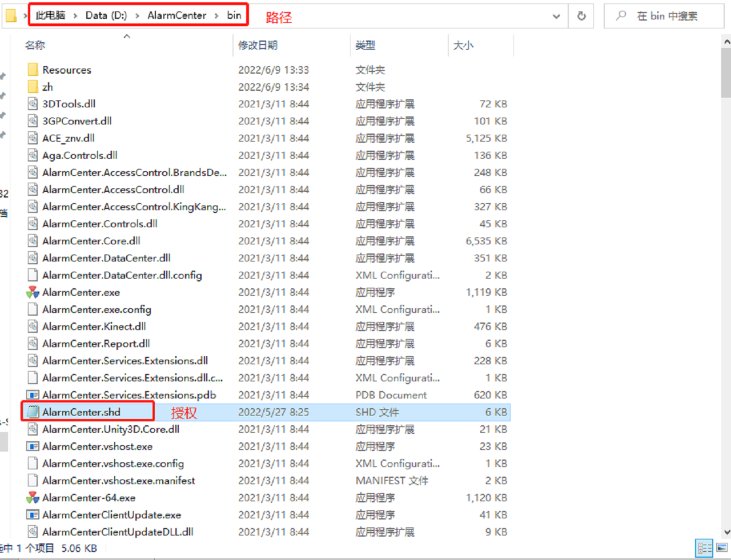Click the 2022/6/9 13:34 date cell

click(x=274, y=87)
